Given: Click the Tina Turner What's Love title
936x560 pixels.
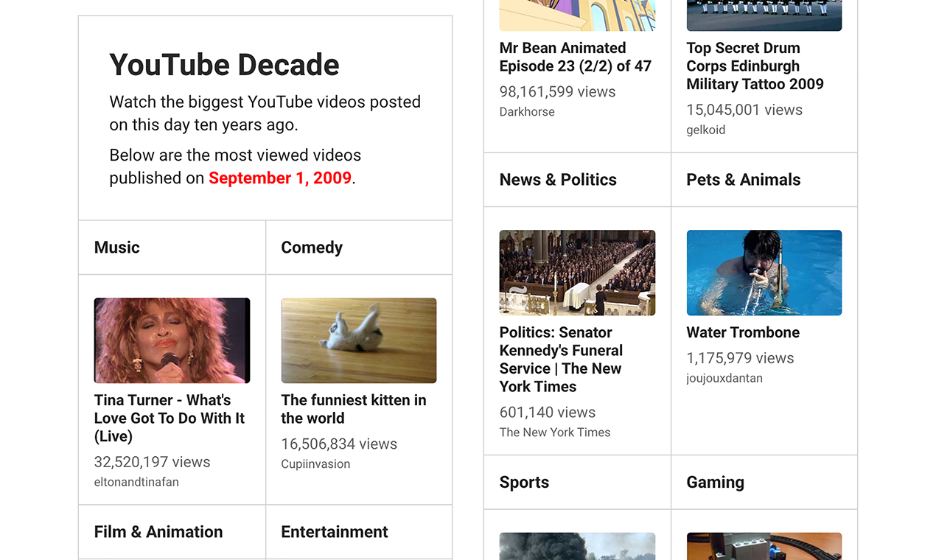Looking at the screenshot, I should coord(170,418).
